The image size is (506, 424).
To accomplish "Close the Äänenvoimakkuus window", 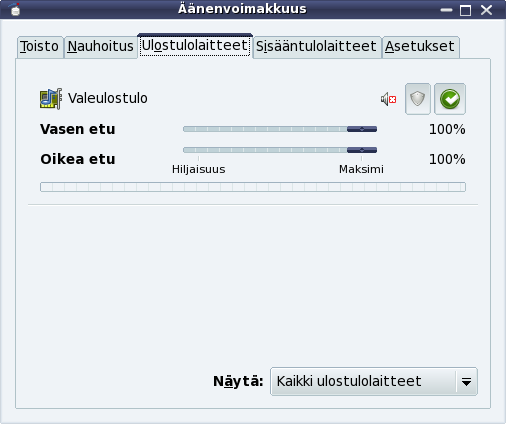I will 486,10.
